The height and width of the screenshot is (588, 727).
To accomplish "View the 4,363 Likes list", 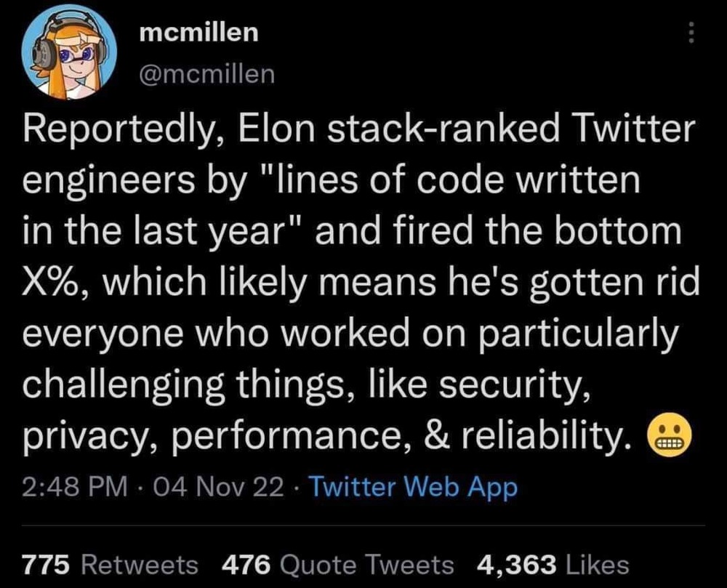I will (x=553, y=563).
